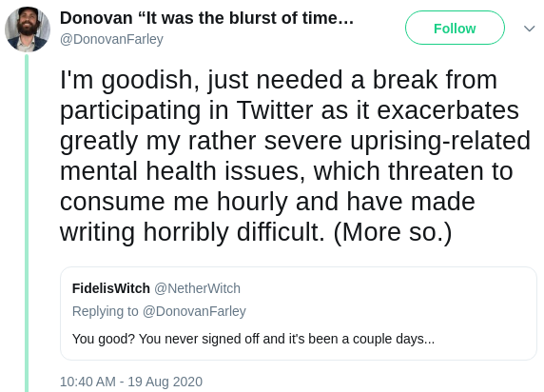Viewport: 544px width, 392px height.
Task: Click the display name starting with Donovan
Action: point(206,18)
